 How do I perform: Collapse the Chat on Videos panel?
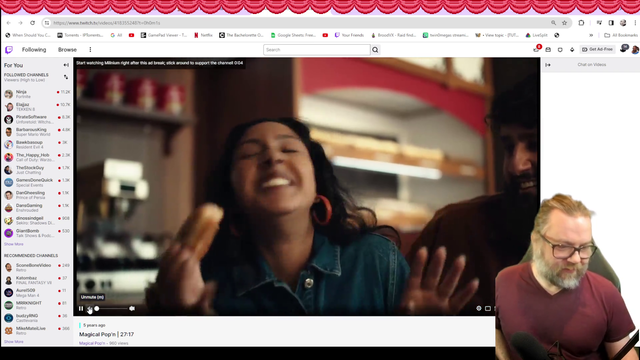548,65
